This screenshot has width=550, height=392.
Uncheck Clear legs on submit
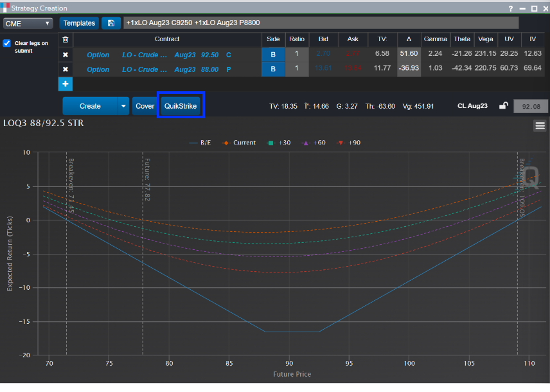[x=7, y=44]
